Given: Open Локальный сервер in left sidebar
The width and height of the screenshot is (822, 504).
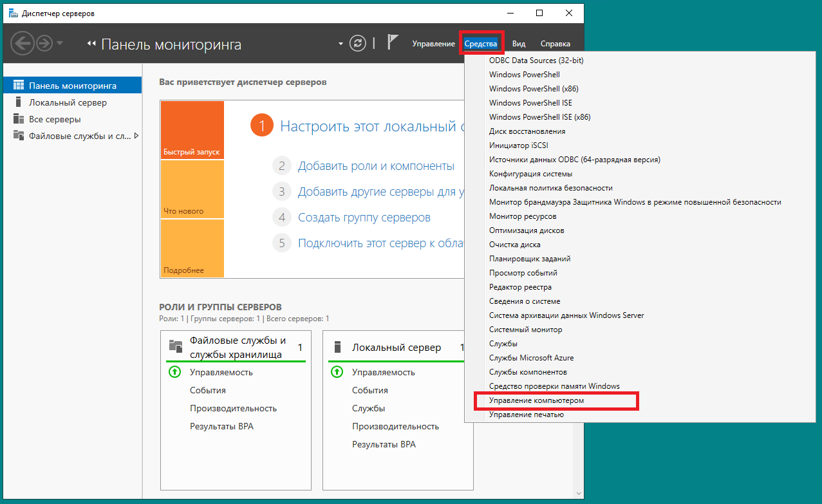Looking at the screenshot, I should pos(68,102).
